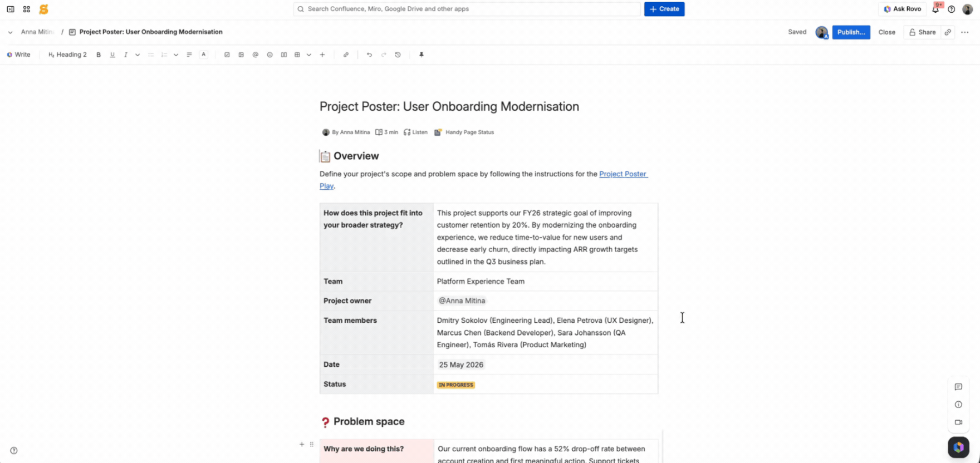Click the add row plus icon beside Why are we doing this

click(x=302, y=445)
